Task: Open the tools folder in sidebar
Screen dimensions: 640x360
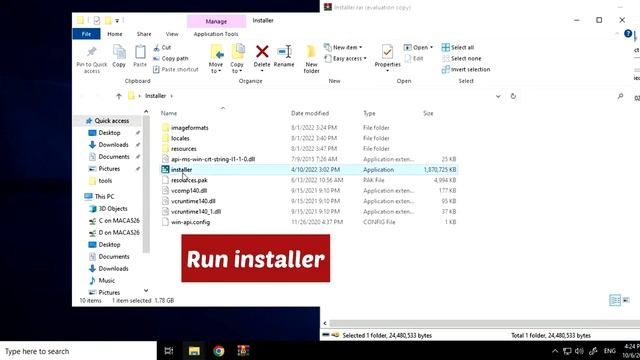Action: (100, 180)
